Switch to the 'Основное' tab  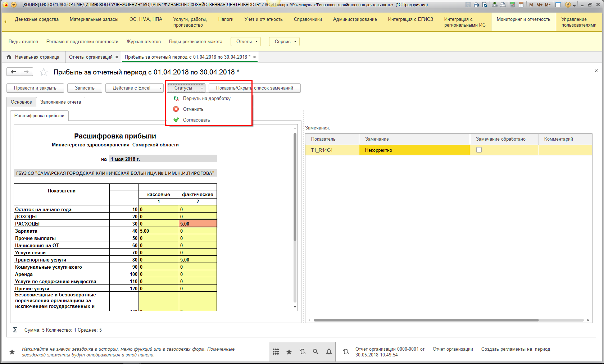[x=21, y=102]
